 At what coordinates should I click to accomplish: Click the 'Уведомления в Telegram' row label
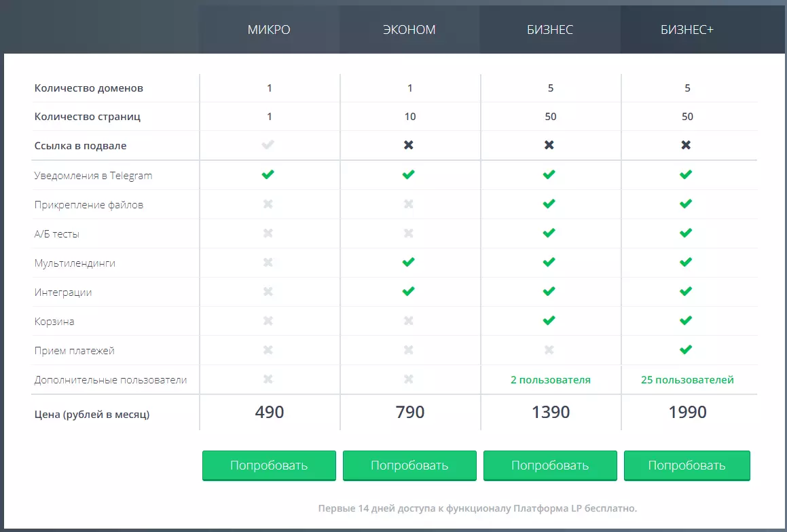pos(93,176)
